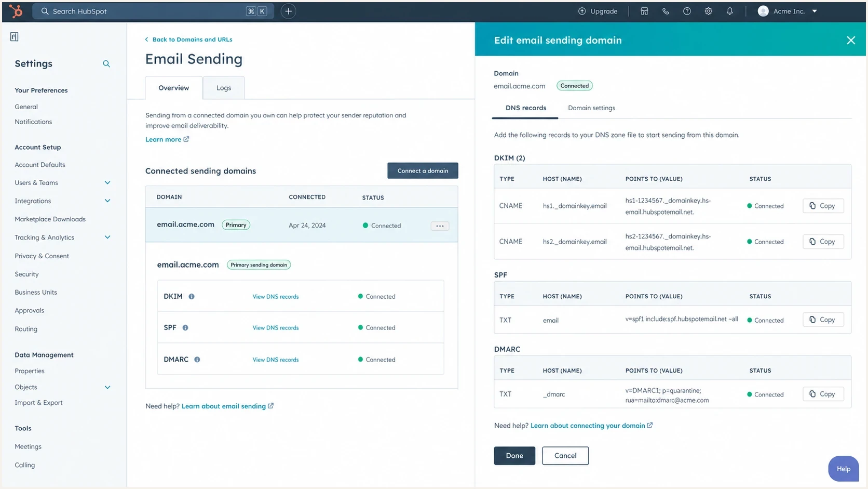The width and height of the screenshot is (868, 489).
Task: Click the HubSpot sprocket logo
Action: [16, 11]
